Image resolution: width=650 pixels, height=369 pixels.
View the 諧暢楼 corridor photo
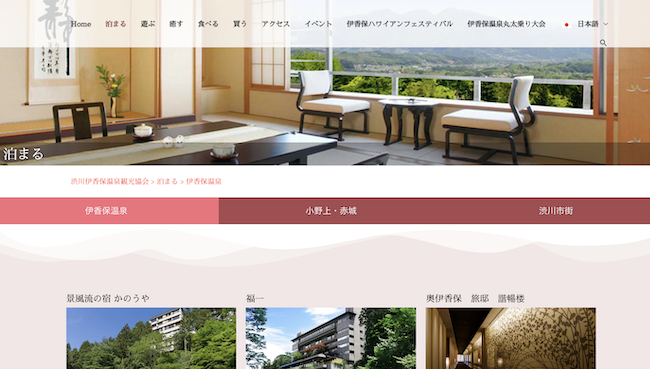pos(511,338)
